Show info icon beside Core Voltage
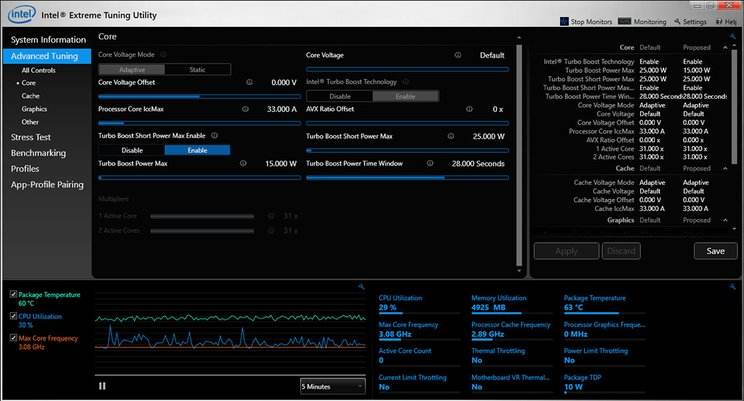Image resolution: width=744 pixels, height=401 pixels. pos(458,55)
